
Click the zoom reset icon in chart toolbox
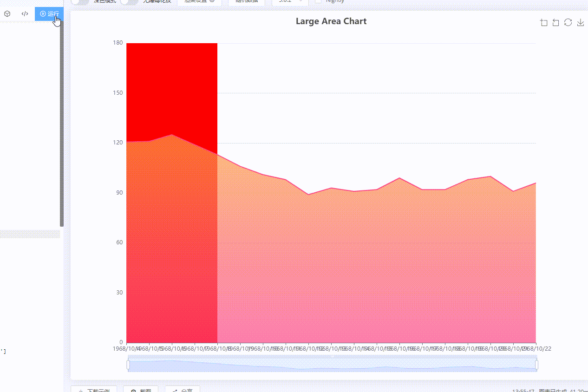556,22
